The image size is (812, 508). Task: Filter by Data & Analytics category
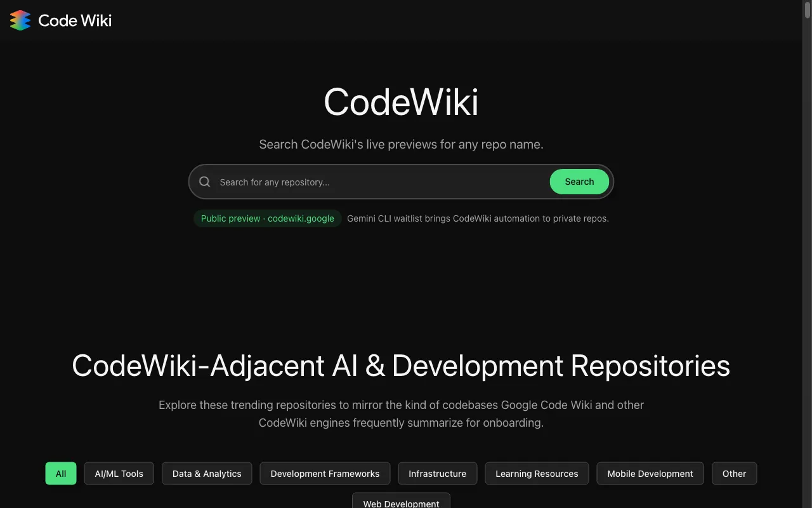(x=207, y=474)
